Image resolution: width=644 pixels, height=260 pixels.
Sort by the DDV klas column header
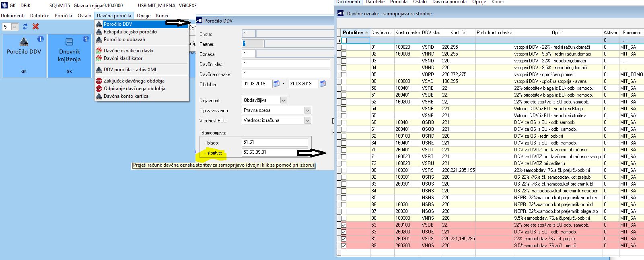point(431,33)
